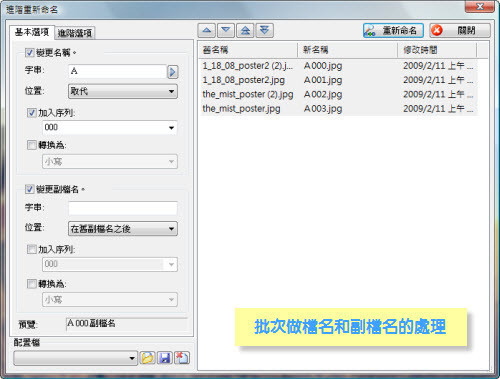Switch to the 基本選項 tab
Image resolution: width=500 pixels, height=379 pixels.
(32, 32)
